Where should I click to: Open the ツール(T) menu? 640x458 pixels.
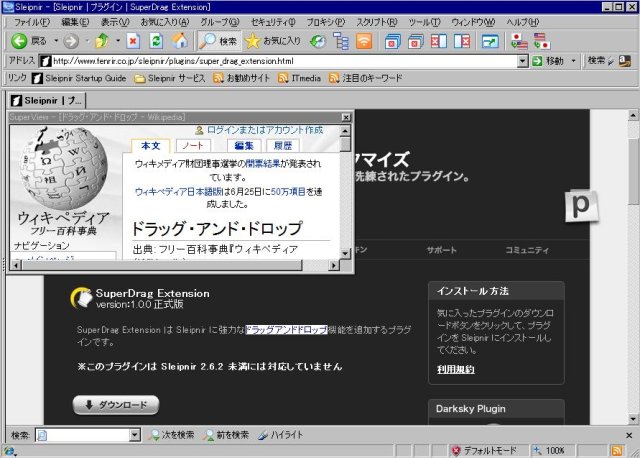pyautogui.click(x=424, y=22)
